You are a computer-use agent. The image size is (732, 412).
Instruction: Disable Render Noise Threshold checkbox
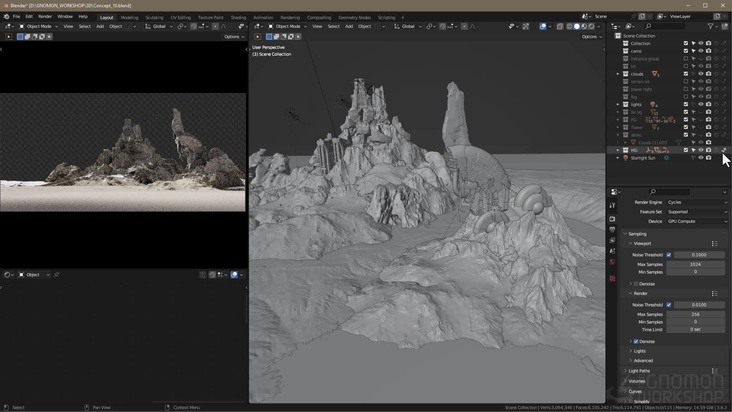pyautogui.click(x=669, y=305)
